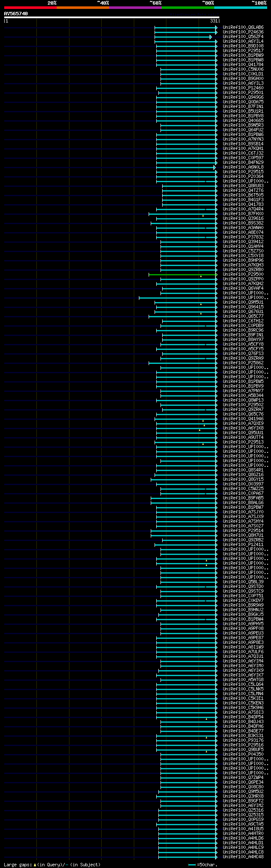Select hit label UniRef100_C5NU06
Screen dimensions: 271x868
[243, 69]
